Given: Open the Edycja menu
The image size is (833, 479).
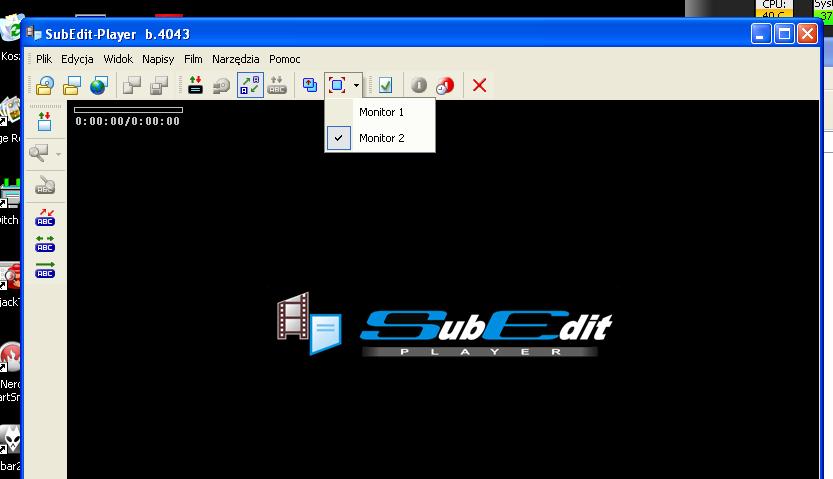Looking at the screenshot, I should click(77, 59).
